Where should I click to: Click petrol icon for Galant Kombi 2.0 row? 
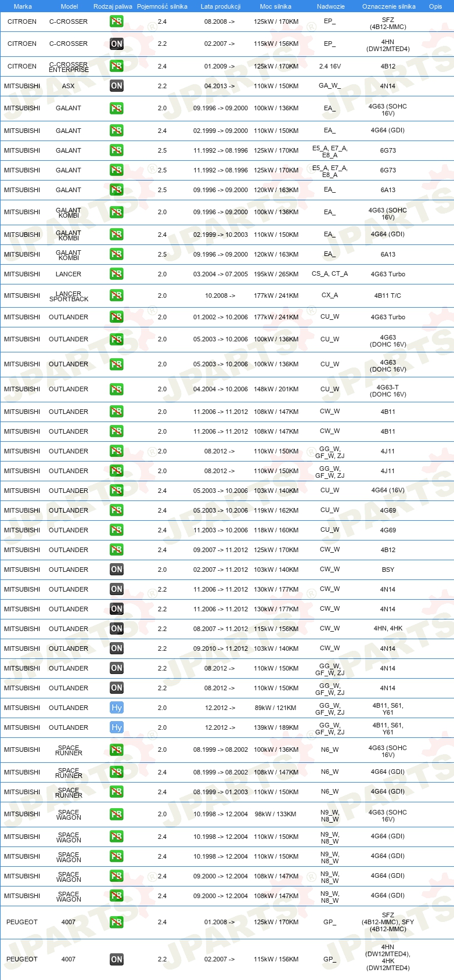(x=117, y=212)
